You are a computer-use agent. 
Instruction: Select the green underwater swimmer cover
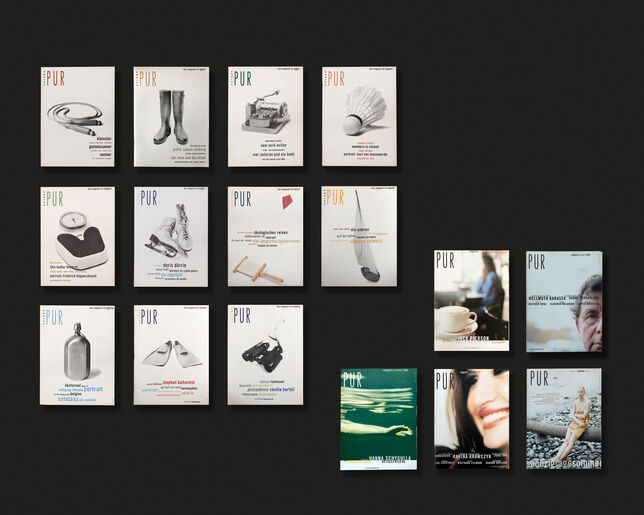[x=378, y=418]
